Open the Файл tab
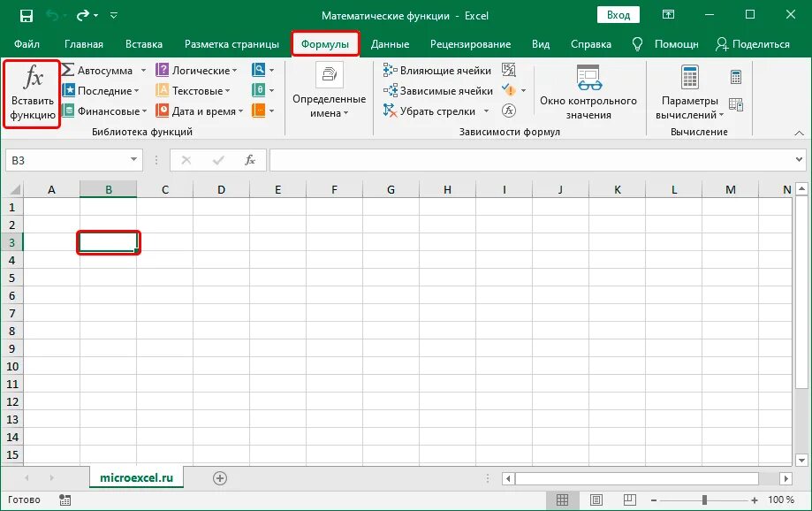 tap(27, 44)
